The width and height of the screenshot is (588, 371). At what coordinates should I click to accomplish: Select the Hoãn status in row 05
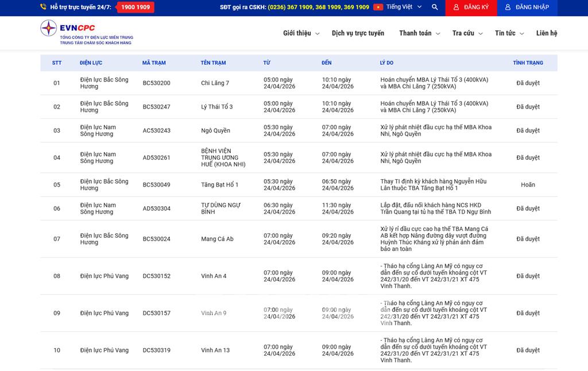pyautogui.click(x=528, y=185)
